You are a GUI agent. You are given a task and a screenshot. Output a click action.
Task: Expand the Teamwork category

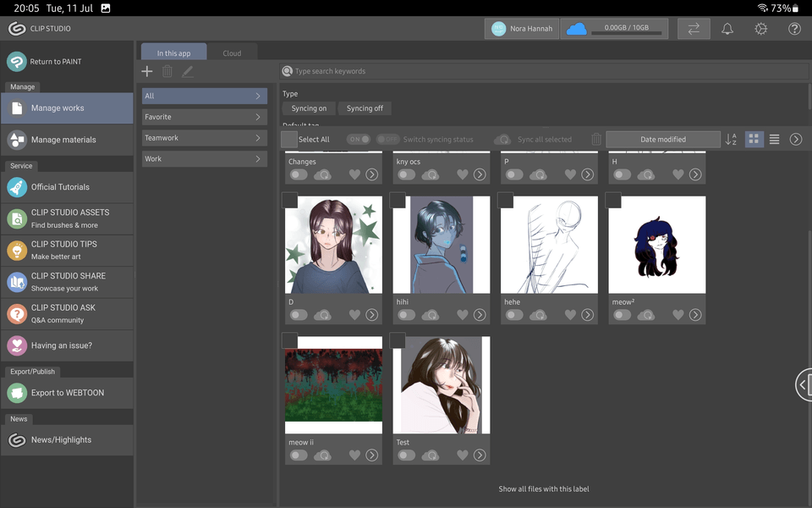(x=205, y=138)
